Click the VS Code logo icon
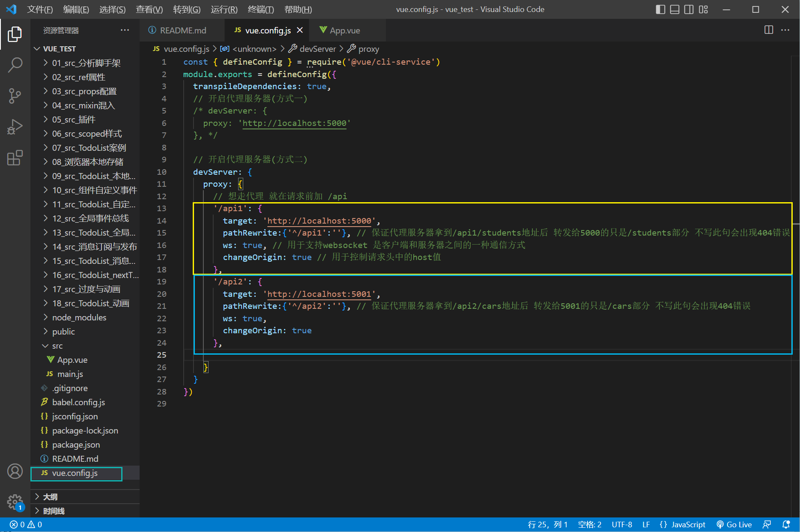 pyautogui.click(x=12, y=9)
